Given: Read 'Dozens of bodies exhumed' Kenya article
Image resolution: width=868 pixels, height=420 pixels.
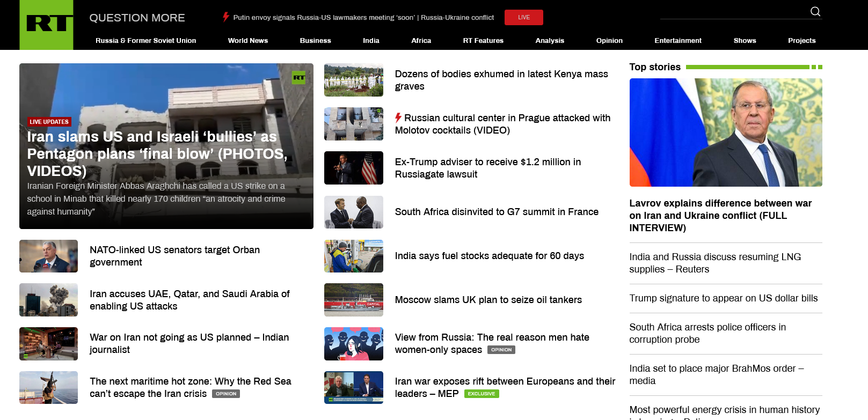Looking at the screenshot, I should [501, 80].
